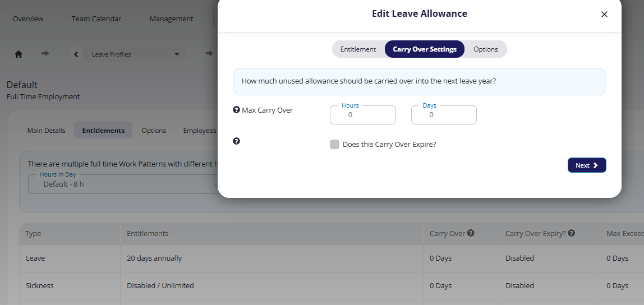Click the help icon in Carry Over Expiry column header
The image size is (644, 305).
point(571,233)
